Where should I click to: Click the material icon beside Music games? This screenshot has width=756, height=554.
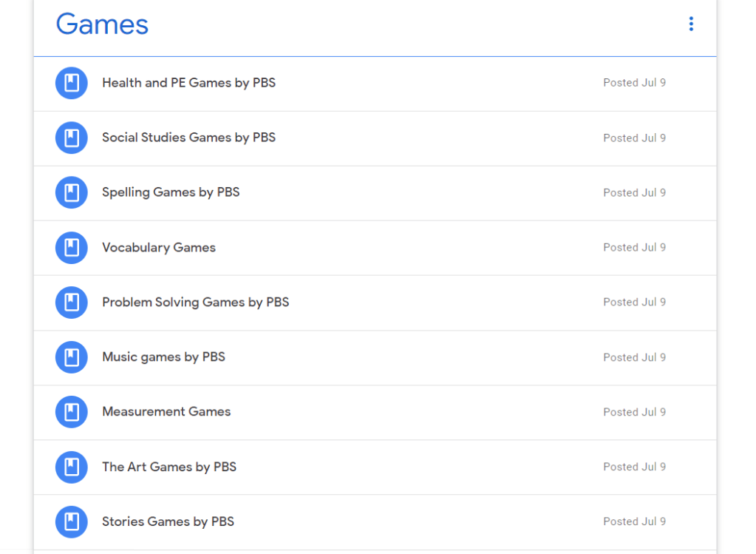(72, 357)
